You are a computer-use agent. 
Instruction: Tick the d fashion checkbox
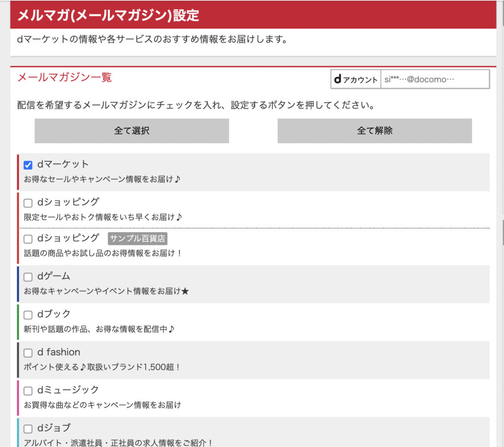coord(28,353)
